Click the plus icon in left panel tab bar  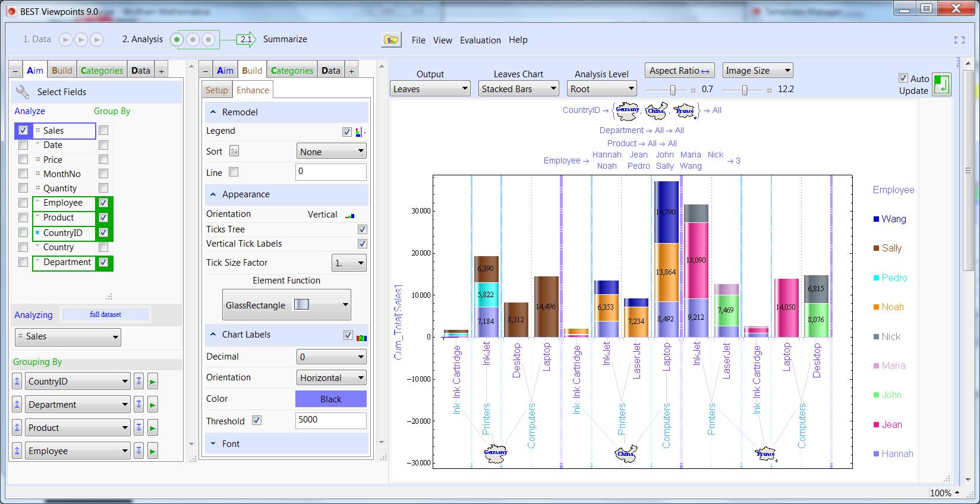click(161, 71)
